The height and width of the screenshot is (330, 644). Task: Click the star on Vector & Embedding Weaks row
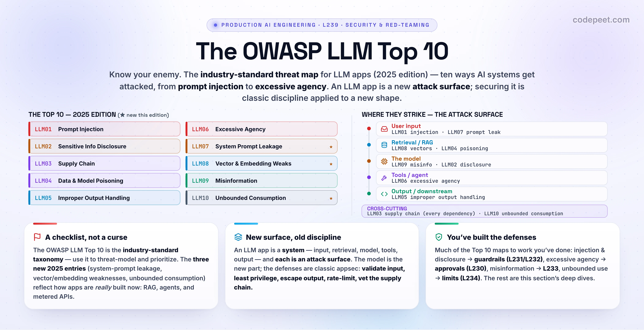point(331,164)
